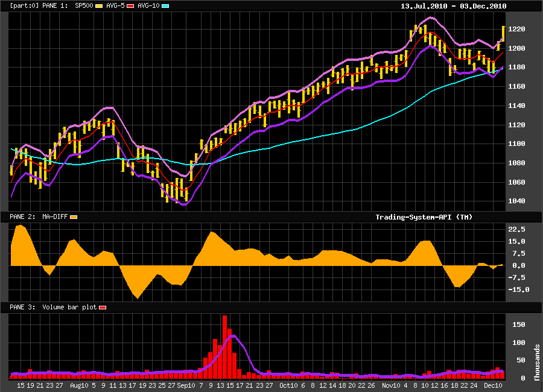Click the -15.0 MA-DIFF axis label

(x=518, y=290)
